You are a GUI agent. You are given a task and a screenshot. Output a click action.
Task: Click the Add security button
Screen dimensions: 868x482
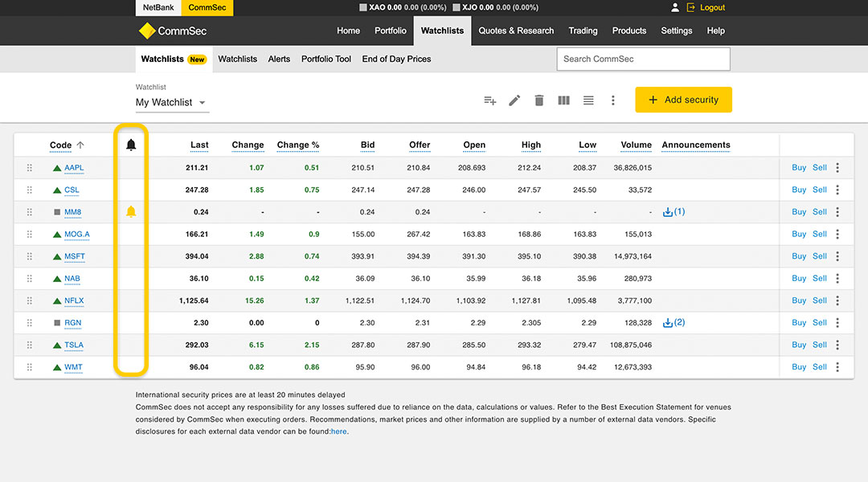[x=683, y=100]
